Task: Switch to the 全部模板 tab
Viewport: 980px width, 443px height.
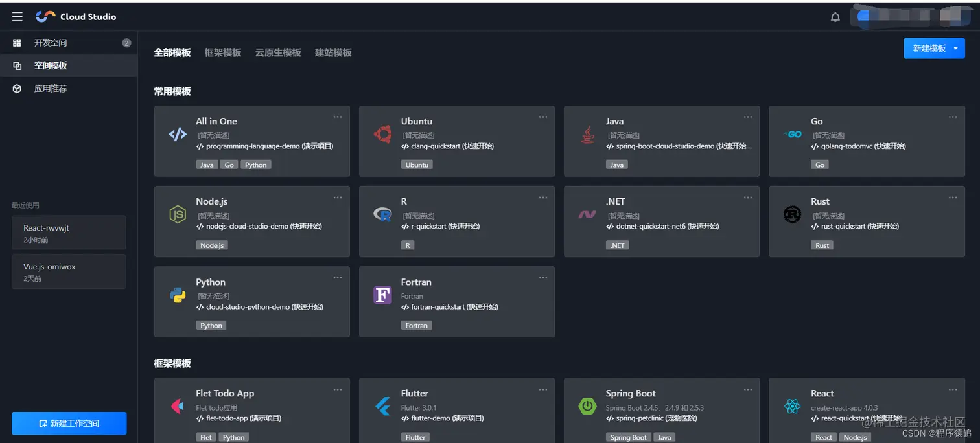Action: click(172, 52)
